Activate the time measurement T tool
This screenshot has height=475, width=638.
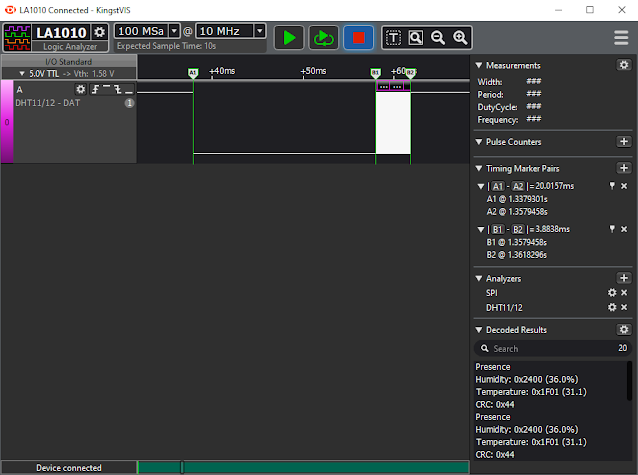click(393, 38)
